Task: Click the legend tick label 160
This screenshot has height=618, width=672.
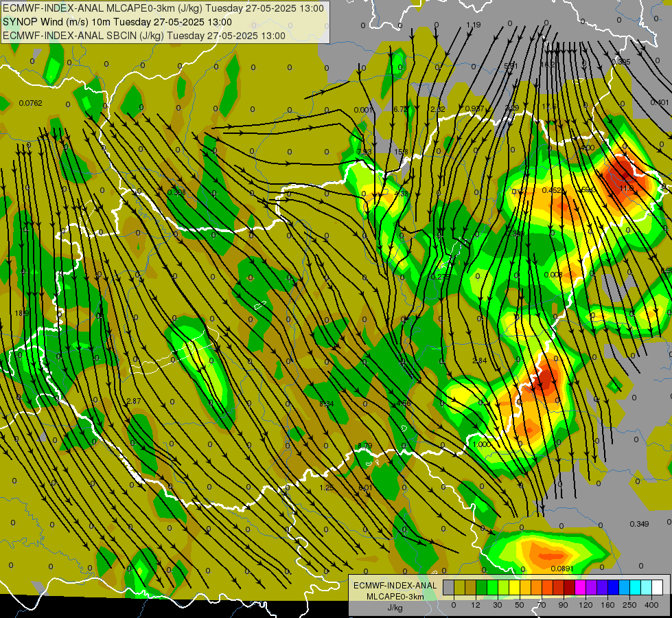Action: click(x=607, y=605)
